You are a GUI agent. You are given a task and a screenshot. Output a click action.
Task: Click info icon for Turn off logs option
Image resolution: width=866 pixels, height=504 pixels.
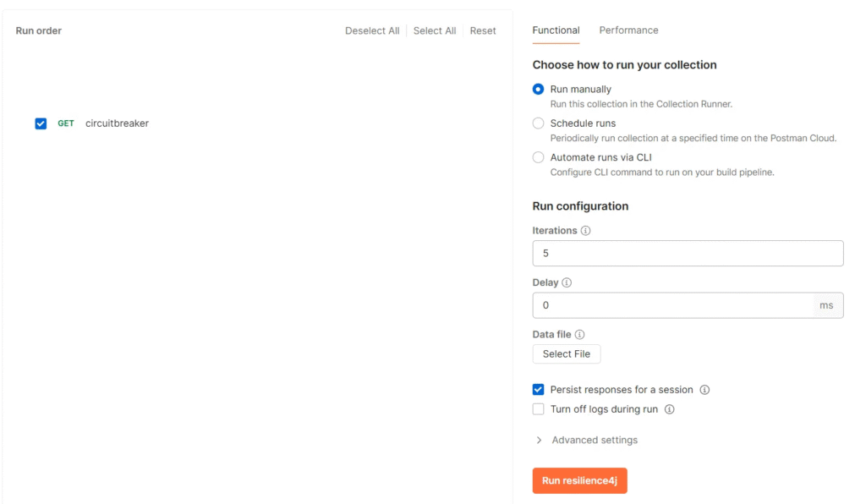pyautogui.click(x=670, y=409)
